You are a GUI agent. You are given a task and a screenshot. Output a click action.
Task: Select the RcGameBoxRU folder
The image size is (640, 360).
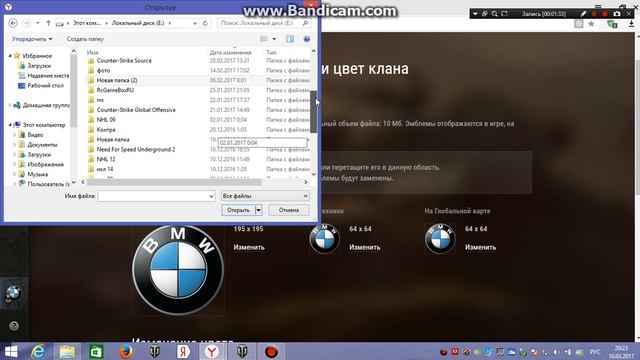[x=115, y=90]
